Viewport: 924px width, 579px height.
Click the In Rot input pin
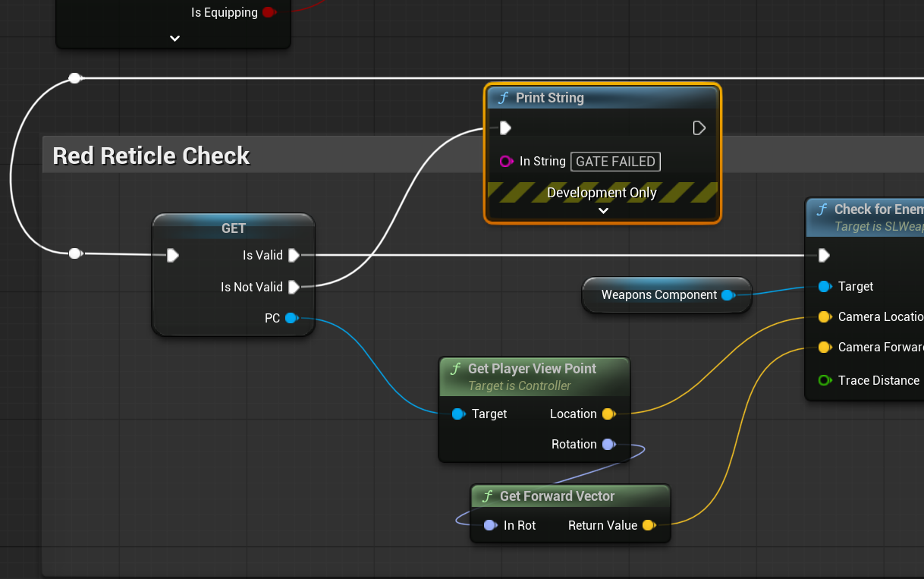[490, 525]
